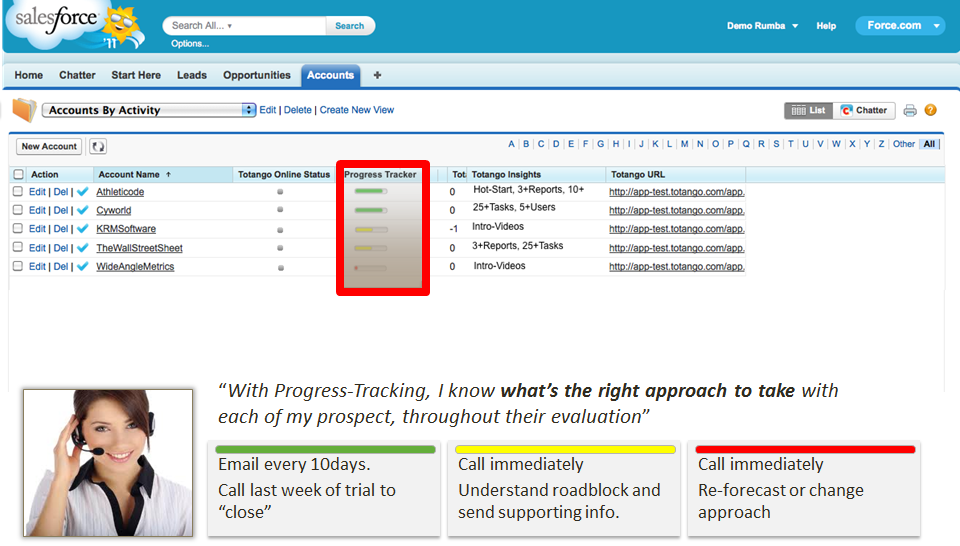Click TheWallStreetSheet online status dot
This screenshot has height=546, width=960.
pyautogui.click(x=280, y=248)
